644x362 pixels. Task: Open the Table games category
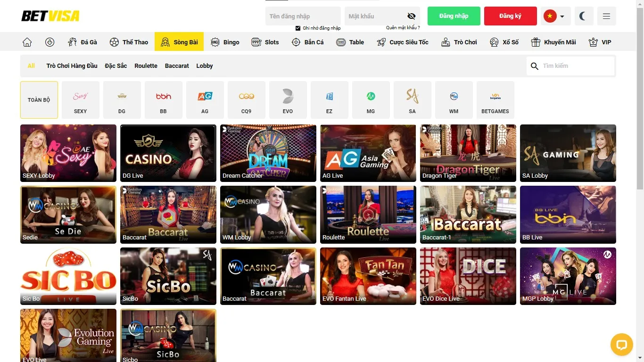[350, 42]
